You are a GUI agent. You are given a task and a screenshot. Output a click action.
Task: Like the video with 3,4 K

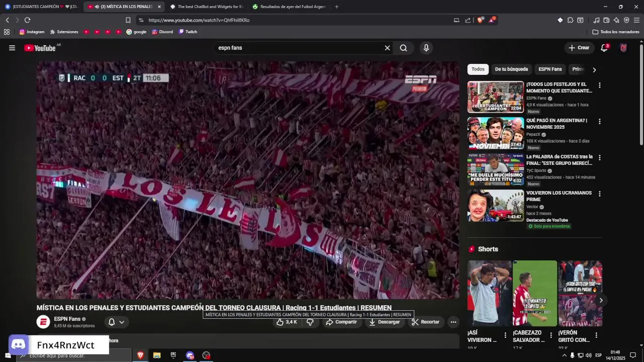[x=287, y=322]
